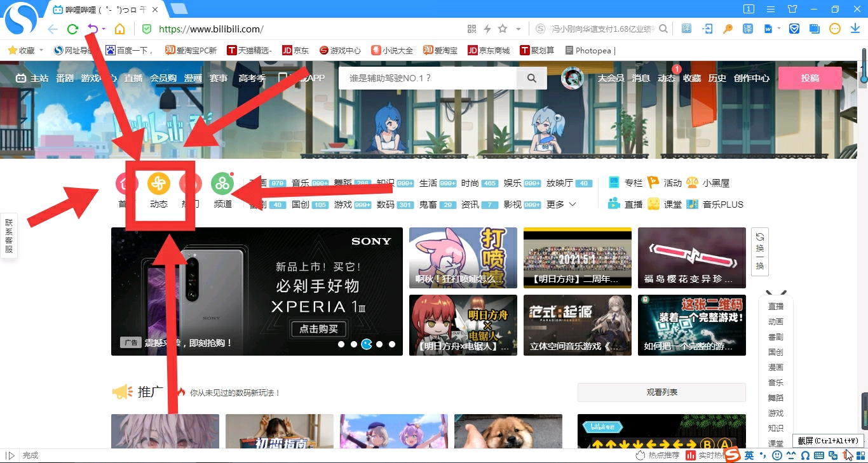The width and height of the screenshot is (868, 463).
Task: Open the 收藏 bookmarks dropdown arrow
Action: point(41,50)
